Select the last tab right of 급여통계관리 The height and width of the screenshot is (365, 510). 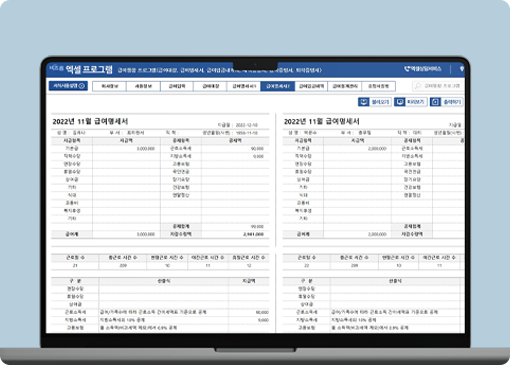(x=378, y=86)
